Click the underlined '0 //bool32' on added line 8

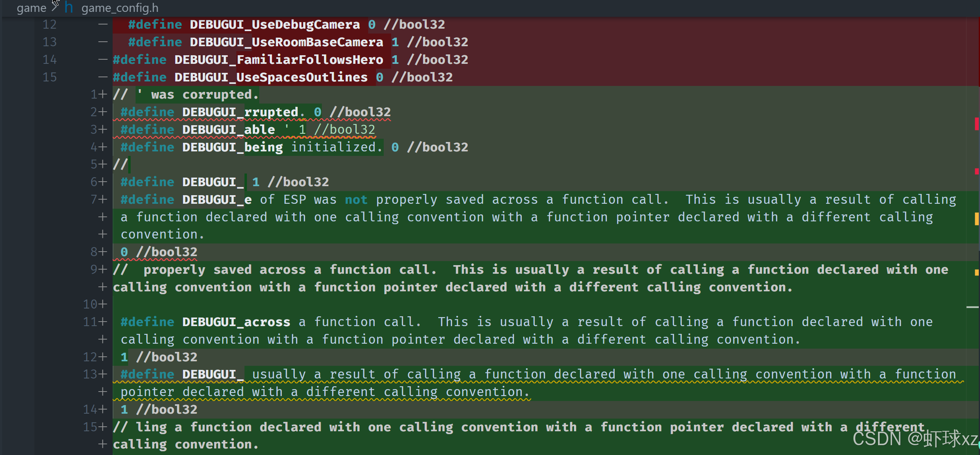[159, 252]
